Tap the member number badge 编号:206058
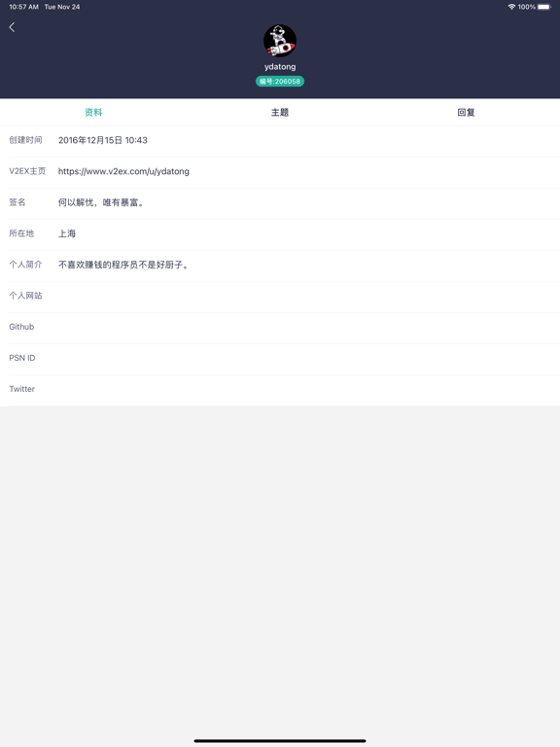The image size is (560, 747). (280, 82)
